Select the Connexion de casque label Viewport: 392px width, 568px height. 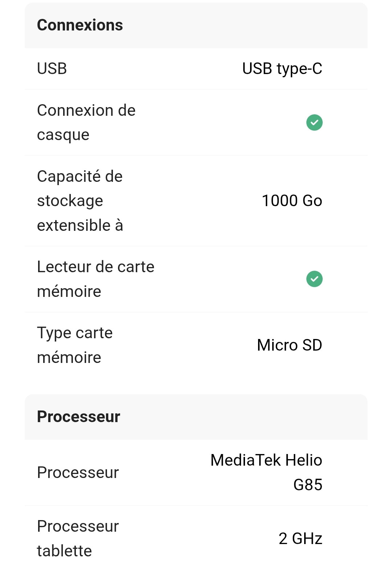click(86, 122)
